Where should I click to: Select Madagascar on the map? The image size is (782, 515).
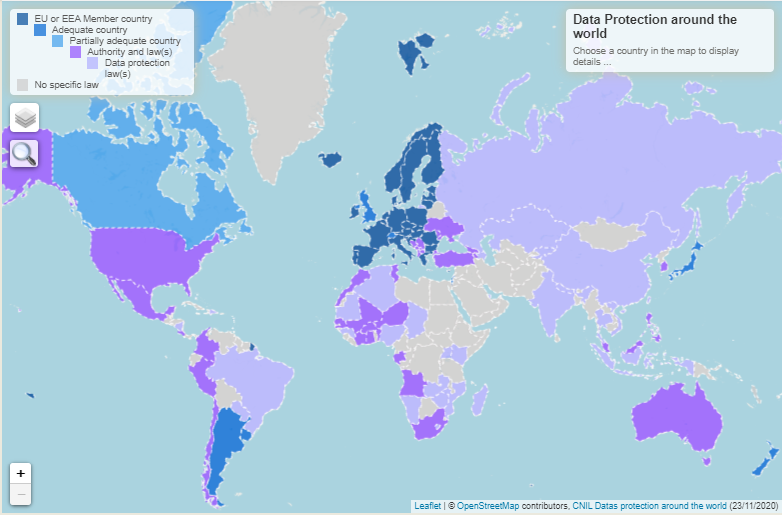point(479,400)
